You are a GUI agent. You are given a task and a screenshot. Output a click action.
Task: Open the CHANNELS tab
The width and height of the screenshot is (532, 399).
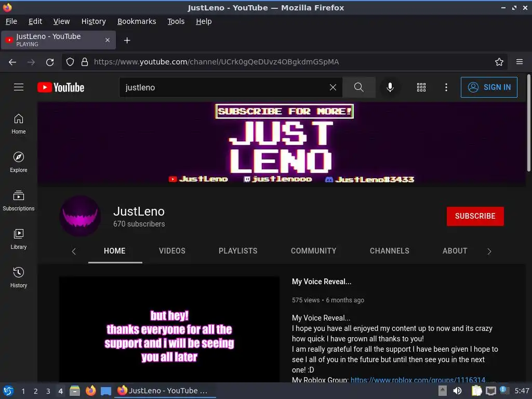tap(390, 251)
